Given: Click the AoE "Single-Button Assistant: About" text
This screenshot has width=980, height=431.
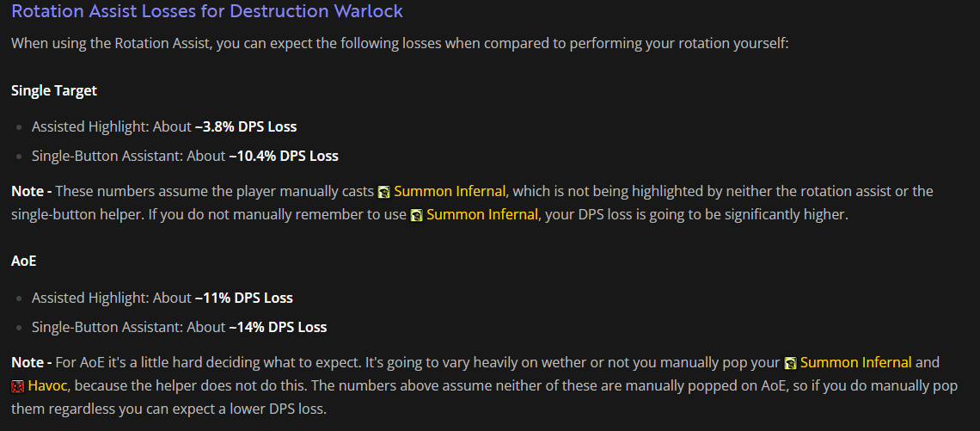Looking at the screenshot, I should 129,327.
